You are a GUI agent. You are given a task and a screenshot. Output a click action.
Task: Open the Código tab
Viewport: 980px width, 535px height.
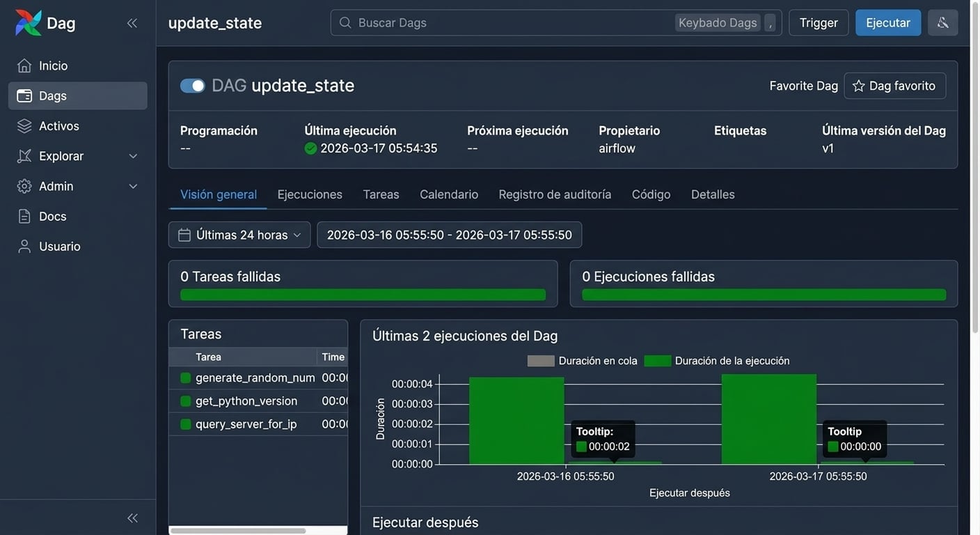(651, 194)
